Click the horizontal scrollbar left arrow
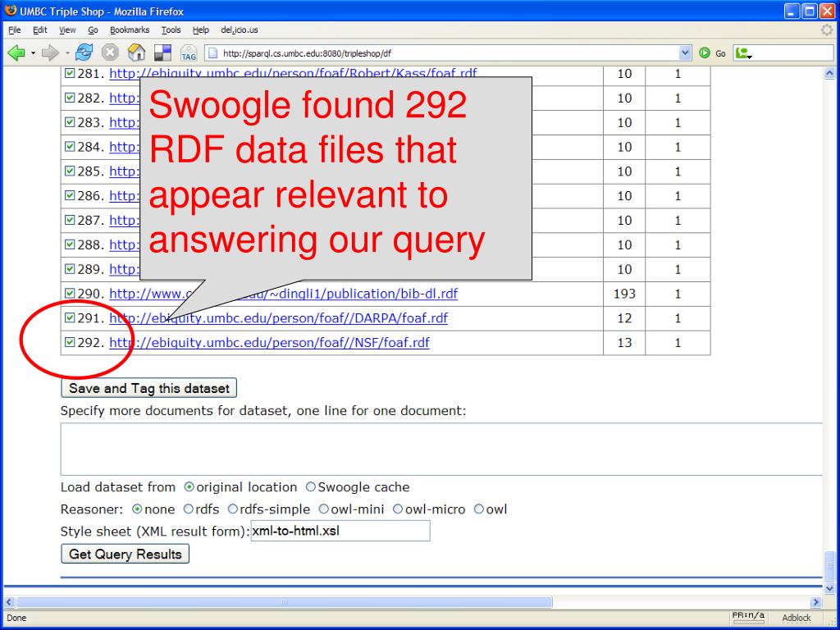This screenshot has width=840, height=630. tap(10, 602)
